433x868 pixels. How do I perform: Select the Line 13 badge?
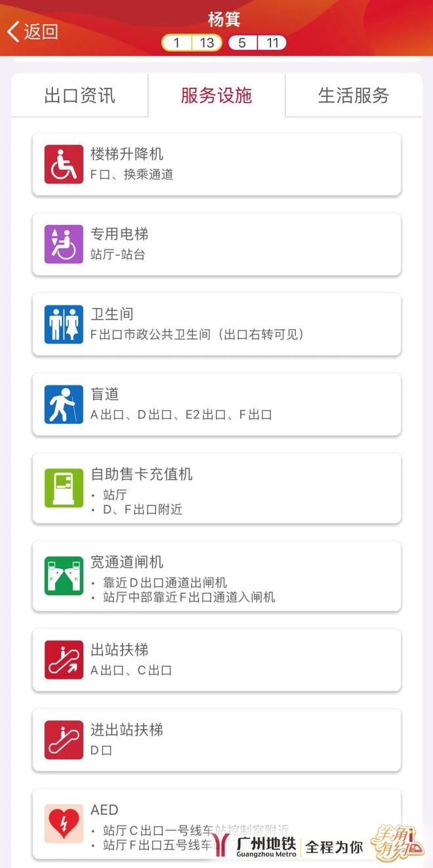point(207,43)
